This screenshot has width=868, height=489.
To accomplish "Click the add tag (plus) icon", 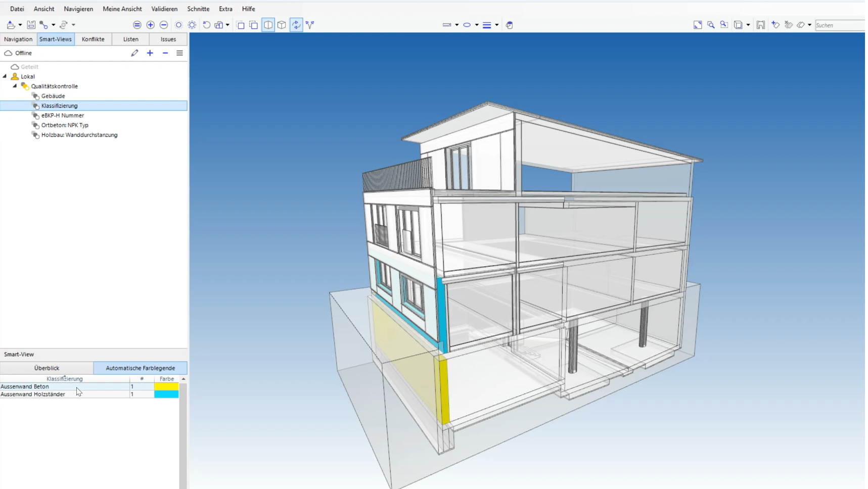I will coord(775,25).
